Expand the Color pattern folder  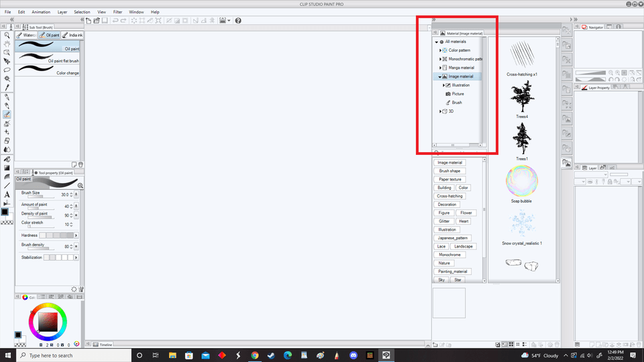pos(440,50)
